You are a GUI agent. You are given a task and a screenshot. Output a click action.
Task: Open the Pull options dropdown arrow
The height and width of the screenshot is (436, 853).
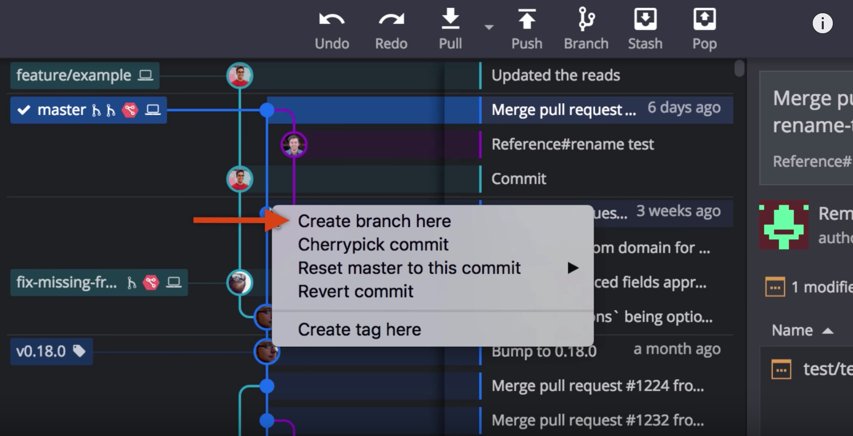click(x=489, y=27)
